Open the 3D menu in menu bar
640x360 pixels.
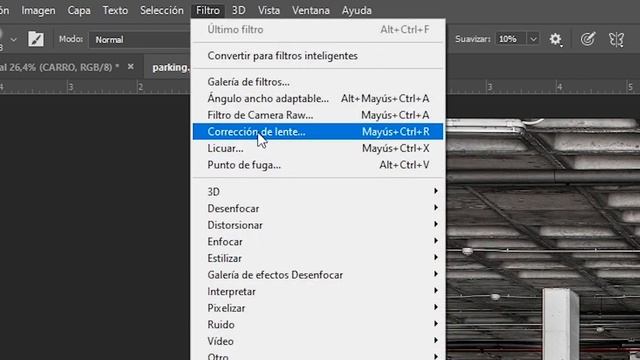[x=239, y=11]
